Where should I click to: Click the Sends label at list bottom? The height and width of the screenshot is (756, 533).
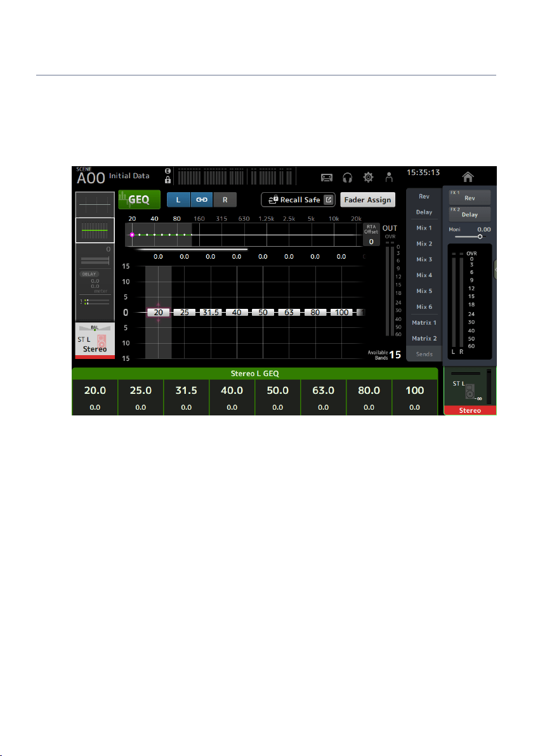click(x=424, y=354)
